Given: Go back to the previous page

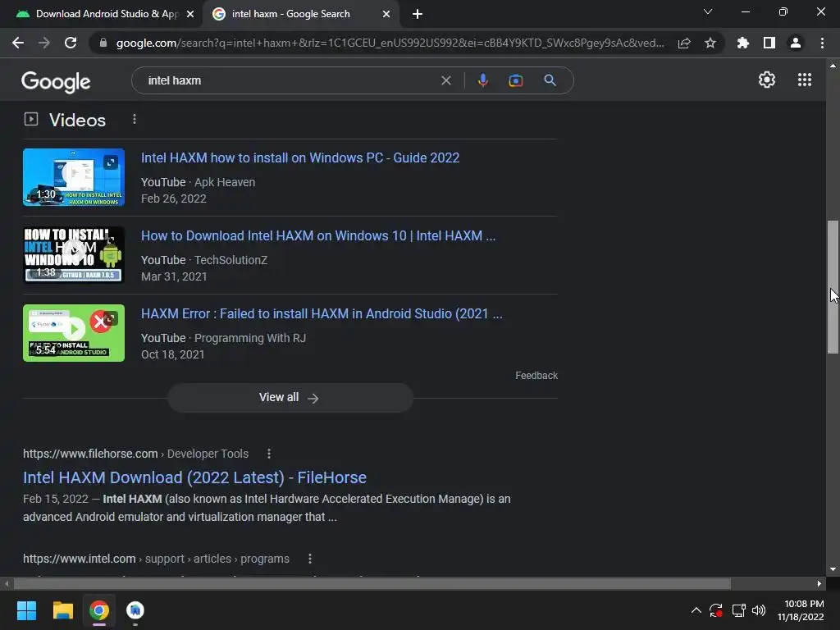Looking at the screenshot, I should 18,43.
